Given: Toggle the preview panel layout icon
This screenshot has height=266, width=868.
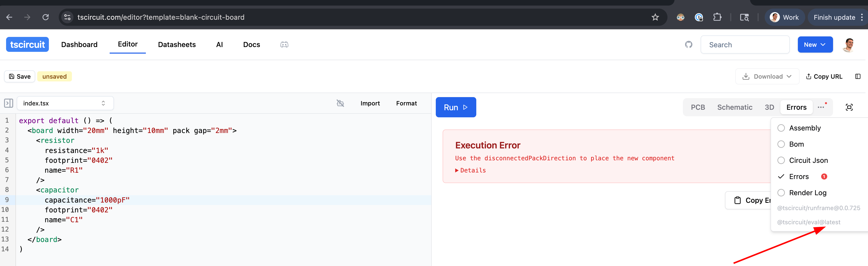Looking at the screenshot, I should coord(858,76).
